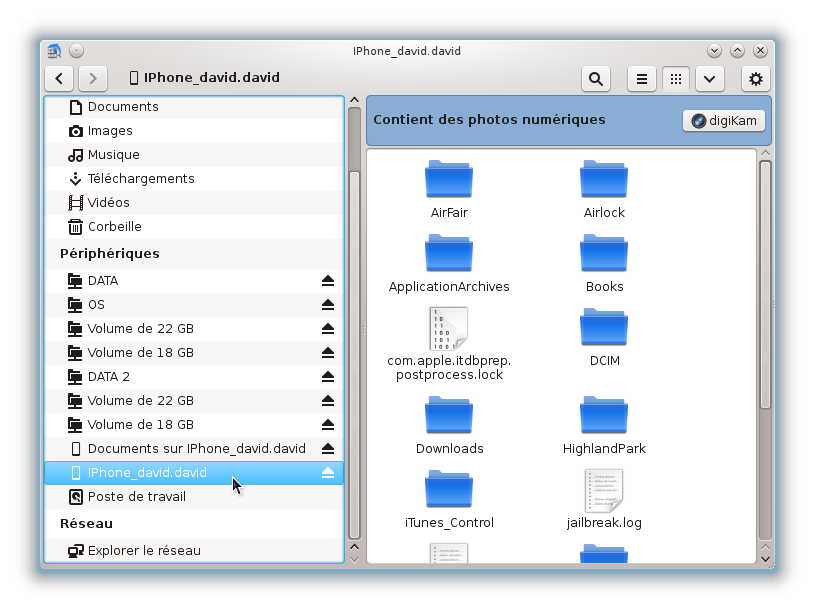Select the com.apple.itdbprep.postprocess.lock file
Screen dimensions: 815x609
click(449, 345)
